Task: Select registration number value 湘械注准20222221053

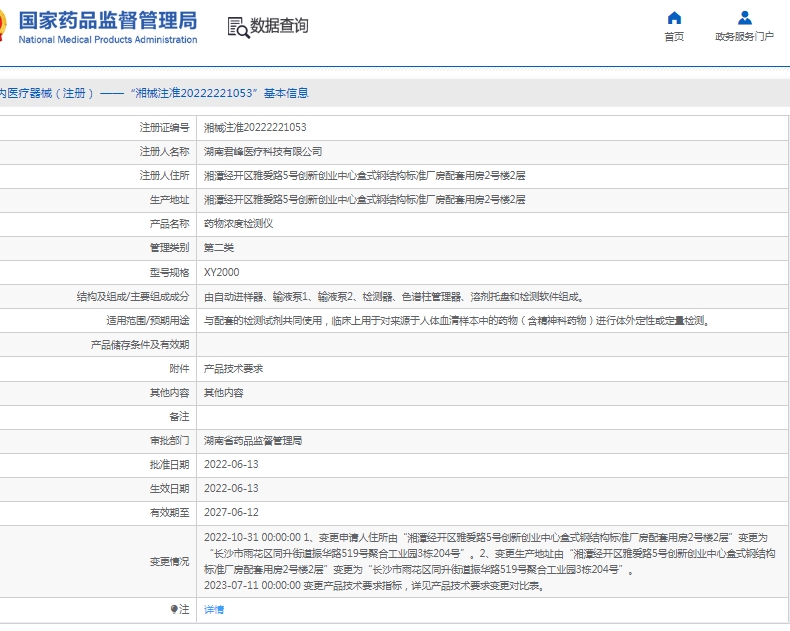Action: [255, 128]
